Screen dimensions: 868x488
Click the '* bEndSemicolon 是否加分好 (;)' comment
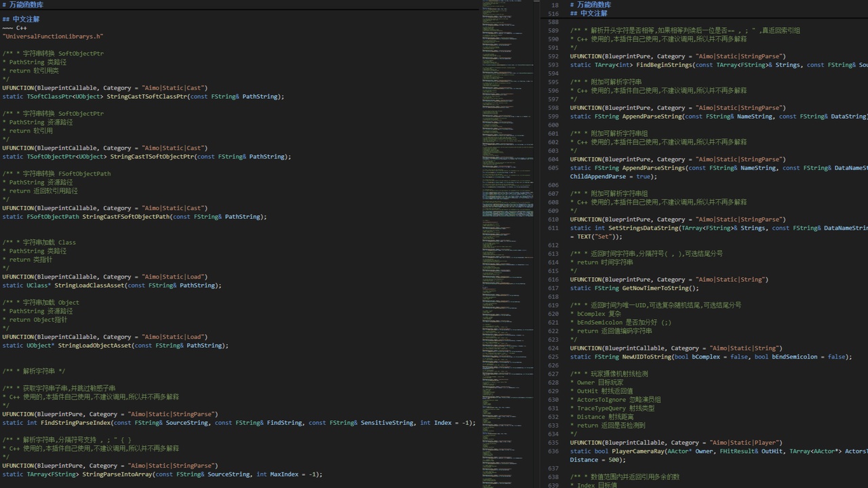[x=620, y=323]
